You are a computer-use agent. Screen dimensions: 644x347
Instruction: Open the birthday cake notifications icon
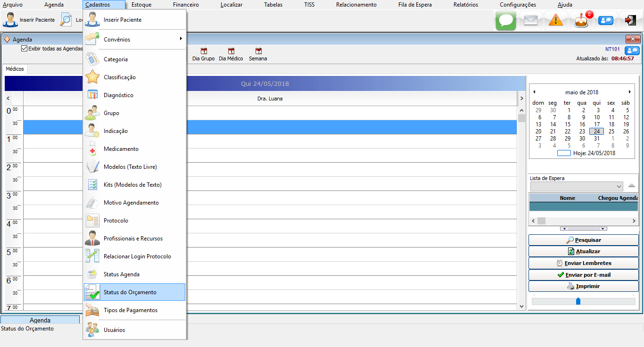pos(582,20)
